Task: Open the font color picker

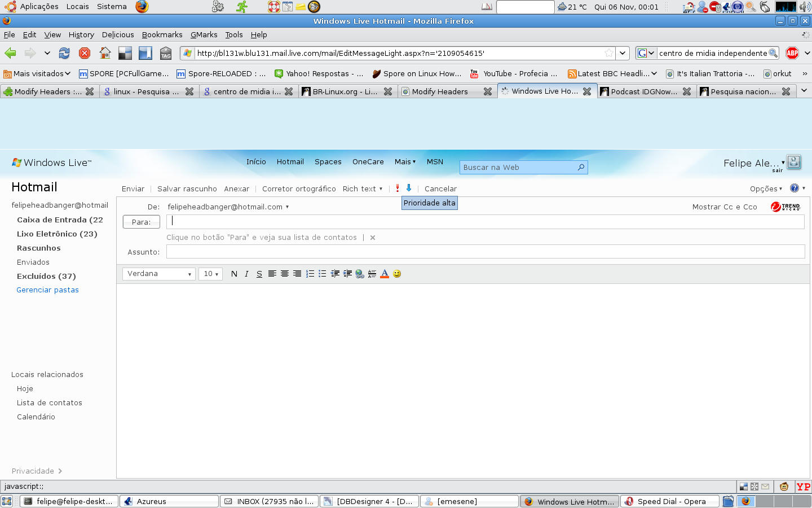Action: [385, 274]
